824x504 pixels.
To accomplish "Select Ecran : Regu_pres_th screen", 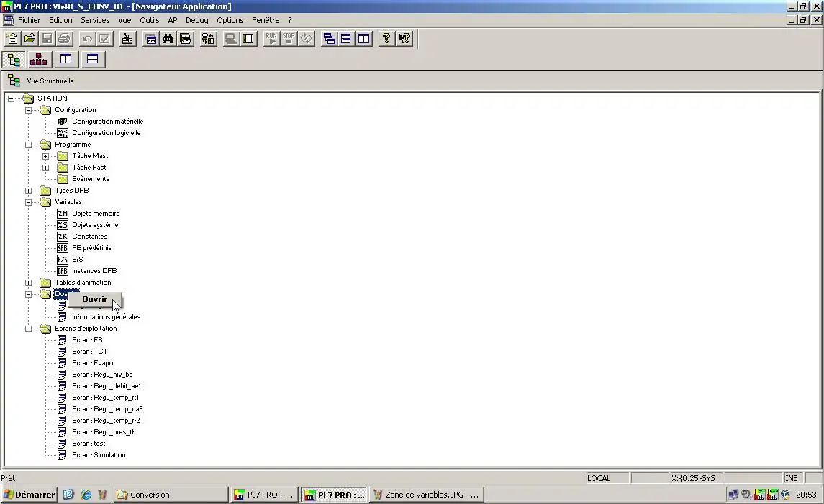I will click(x=104, y=433).
